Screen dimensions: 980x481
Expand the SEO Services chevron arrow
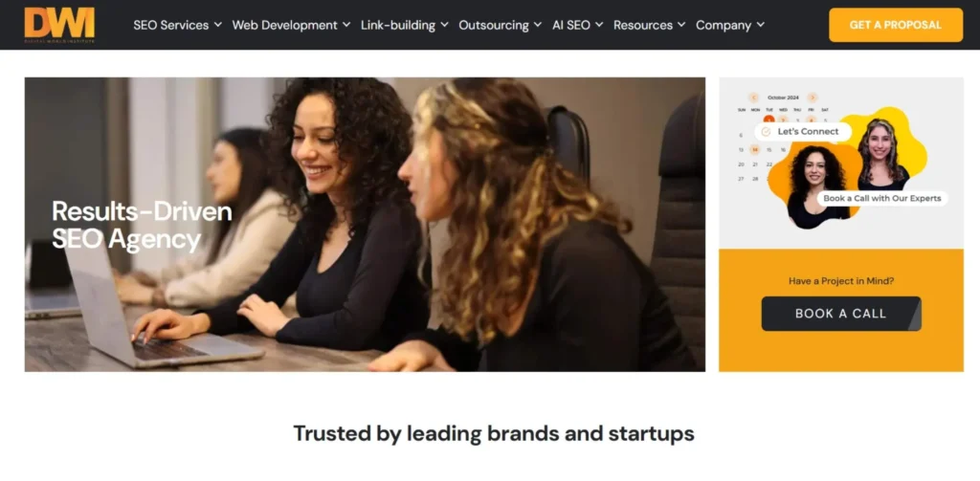[x=217, y=25]
